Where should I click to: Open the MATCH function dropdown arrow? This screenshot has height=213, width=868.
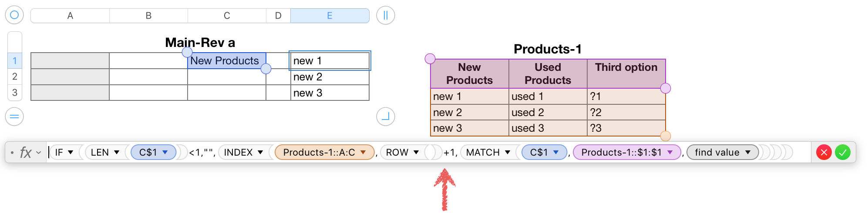tap(508, 153)
